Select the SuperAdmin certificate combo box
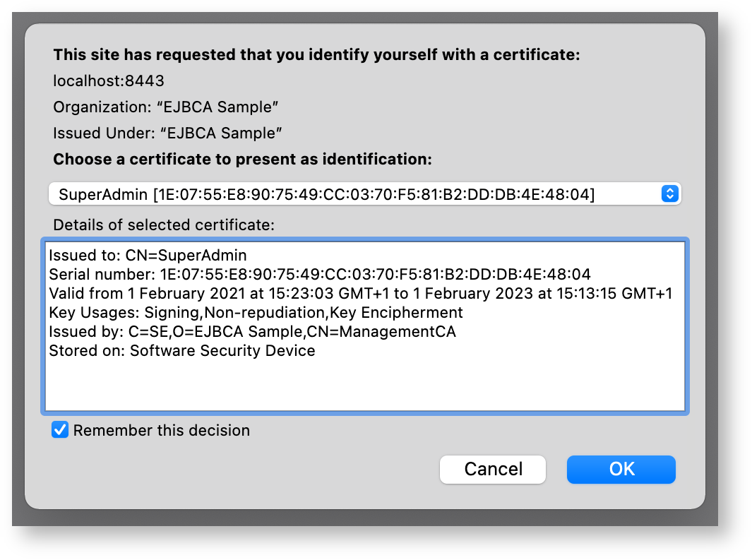Image resolution: width=752 pixels, height=560 pixels. (x=353, y=193)
